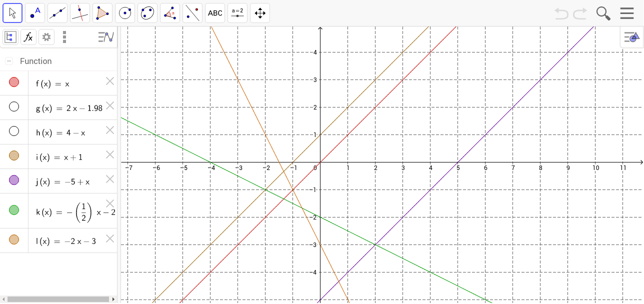644x304 pixels.
Task: Delete the g(x) row
Action: click(x=110, y=105)
